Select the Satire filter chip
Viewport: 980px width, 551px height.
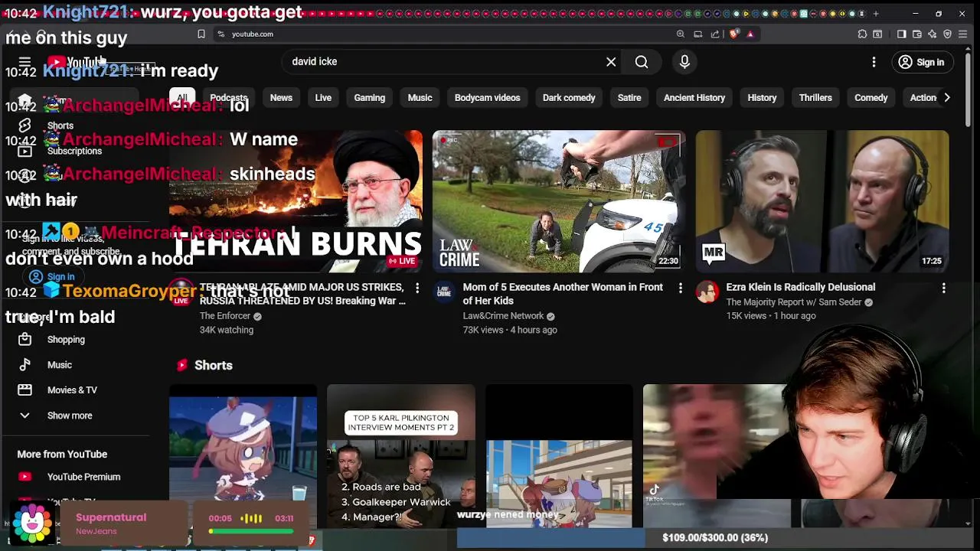(629, 98)
